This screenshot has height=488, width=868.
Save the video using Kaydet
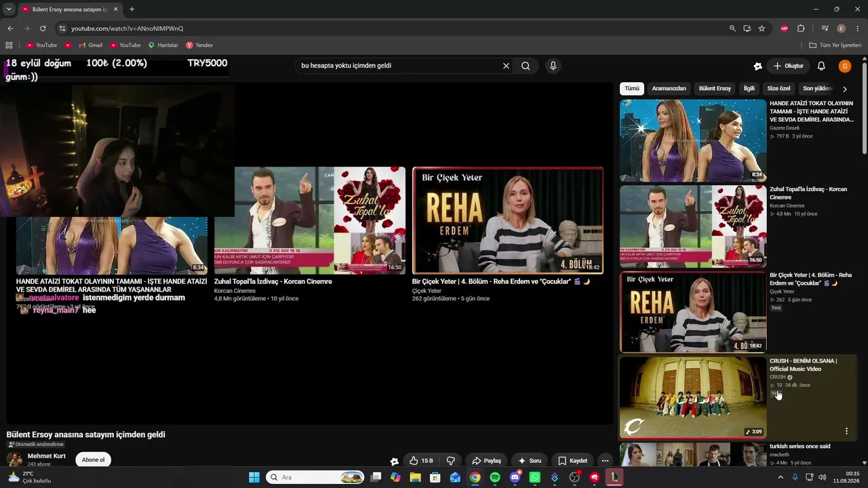572,461
